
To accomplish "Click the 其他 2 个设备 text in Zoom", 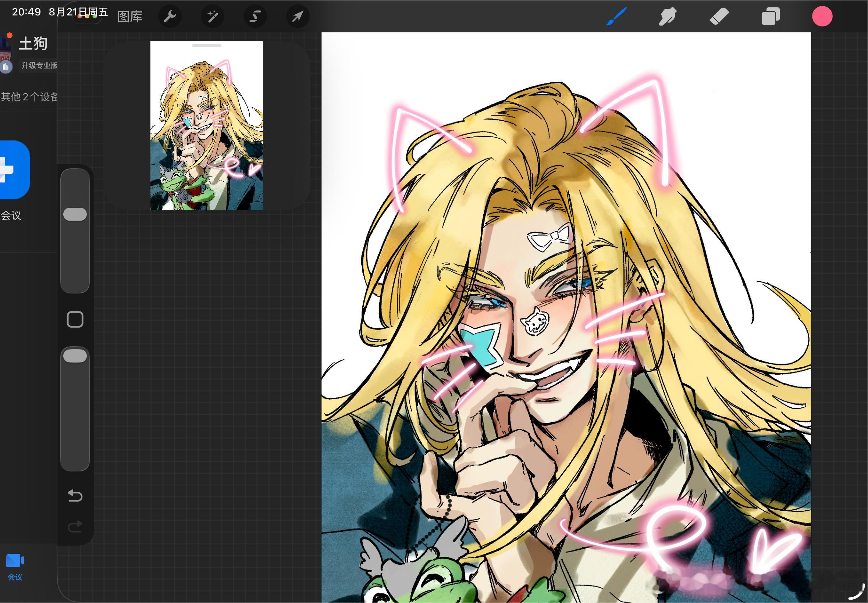I will (x=29, y=97).
